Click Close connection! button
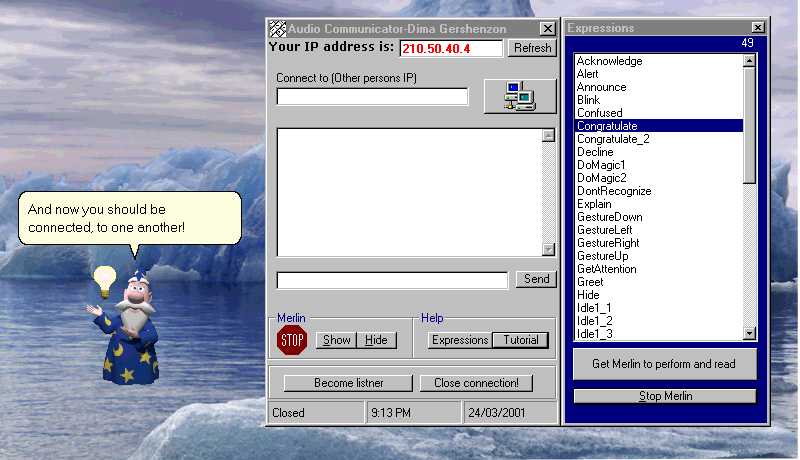Image resolution: width=800 pixels, height=460 pixels. click(x=476, y=383)
